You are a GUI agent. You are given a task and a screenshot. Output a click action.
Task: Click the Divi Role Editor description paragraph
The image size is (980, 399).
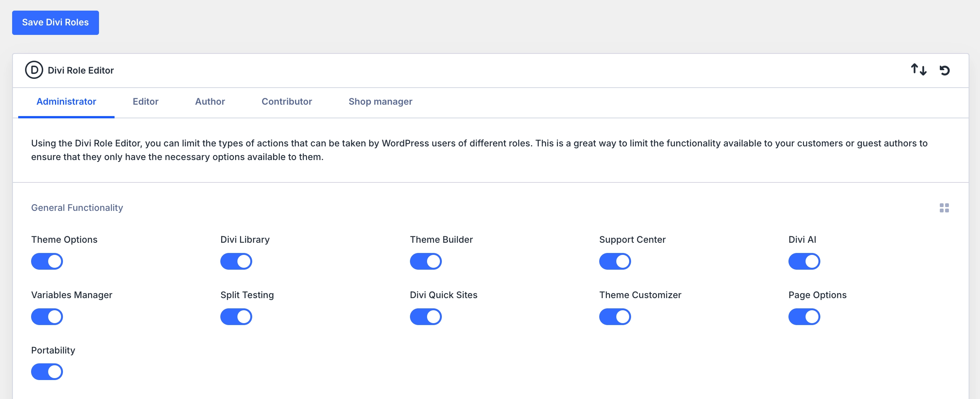click(479, 150)
